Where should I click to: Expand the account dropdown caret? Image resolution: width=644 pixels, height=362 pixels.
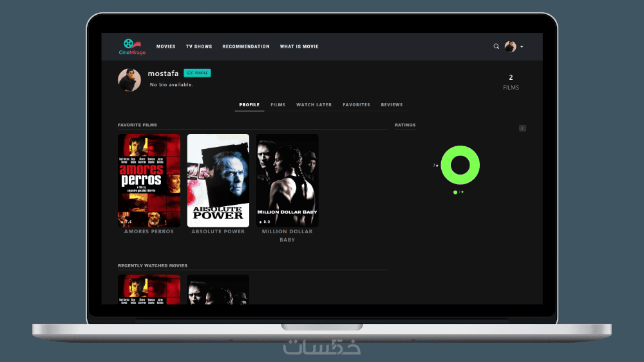coord(522,47)
